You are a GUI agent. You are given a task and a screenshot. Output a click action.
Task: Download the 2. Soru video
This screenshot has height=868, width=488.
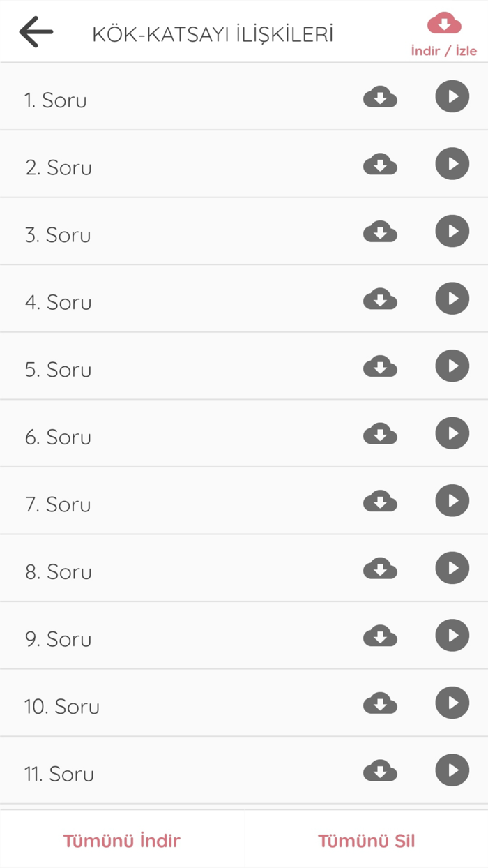tap(380, 164)
